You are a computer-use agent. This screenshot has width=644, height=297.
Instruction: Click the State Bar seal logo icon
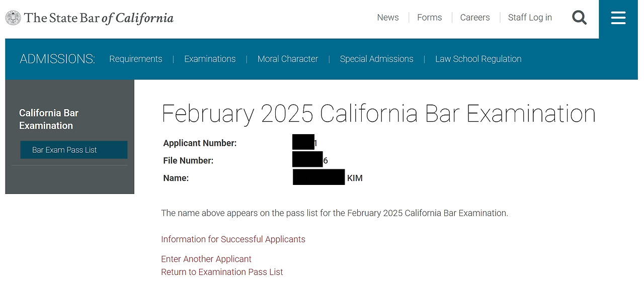(13, 18)
